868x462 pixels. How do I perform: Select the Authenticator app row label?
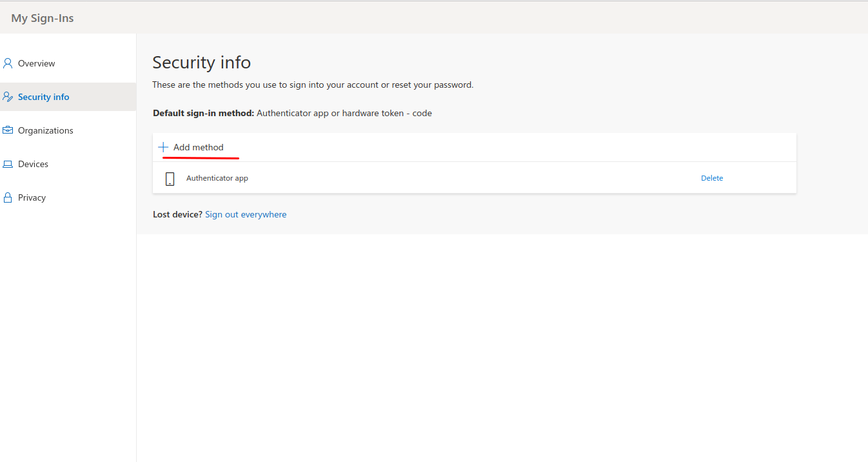[217, 178]
